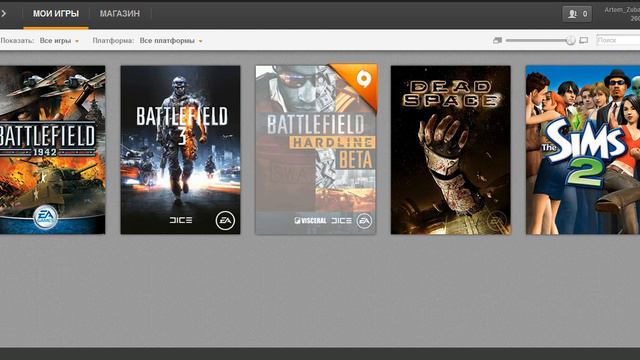
Task: Click the forward navigation arrow
Action: click(4, 13)
